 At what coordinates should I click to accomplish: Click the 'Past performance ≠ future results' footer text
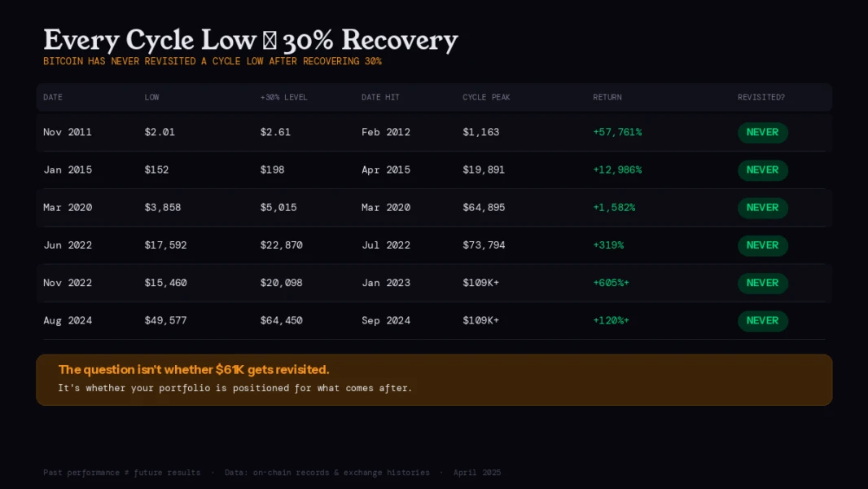click(x=121, y=473)
